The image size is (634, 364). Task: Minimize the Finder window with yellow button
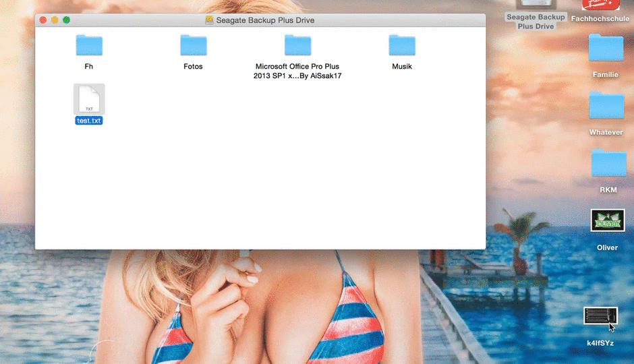point(55,20)
